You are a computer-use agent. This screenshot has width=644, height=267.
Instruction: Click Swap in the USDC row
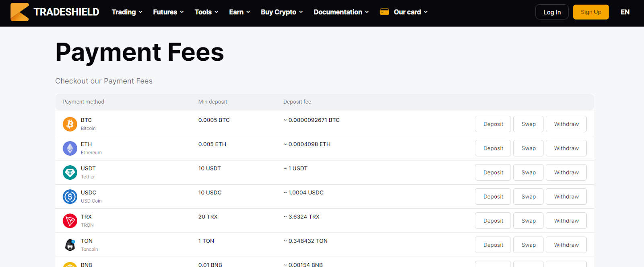[528, 196]
